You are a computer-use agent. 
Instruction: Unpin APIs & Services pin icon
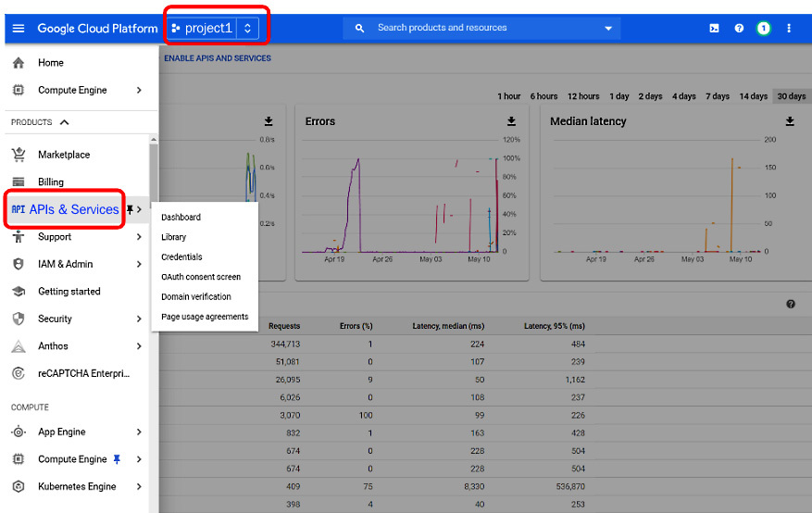130,209
